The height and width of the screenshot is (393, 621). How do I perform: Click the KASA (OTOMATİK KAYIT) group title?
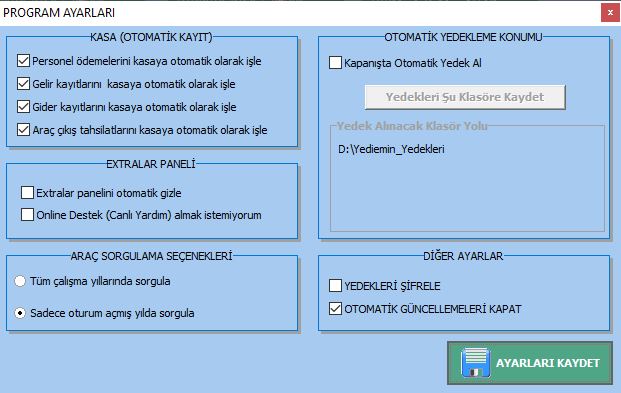(x=151, y=37)
